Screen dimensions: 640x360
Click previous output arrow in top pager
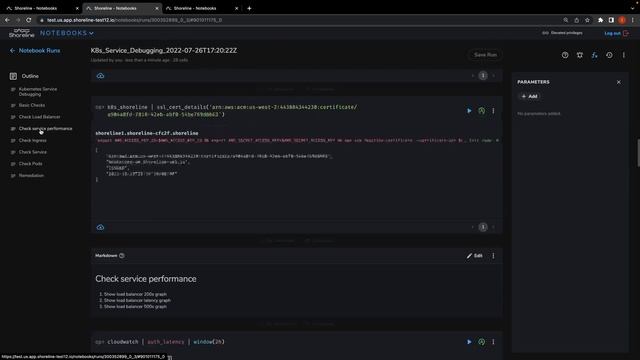click(473, 76)
